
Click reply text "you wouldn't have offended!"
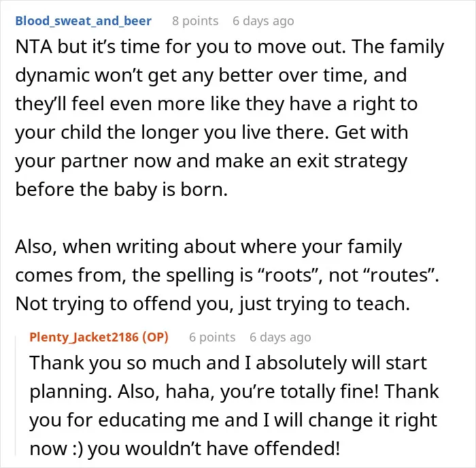(x=214, y=449)
